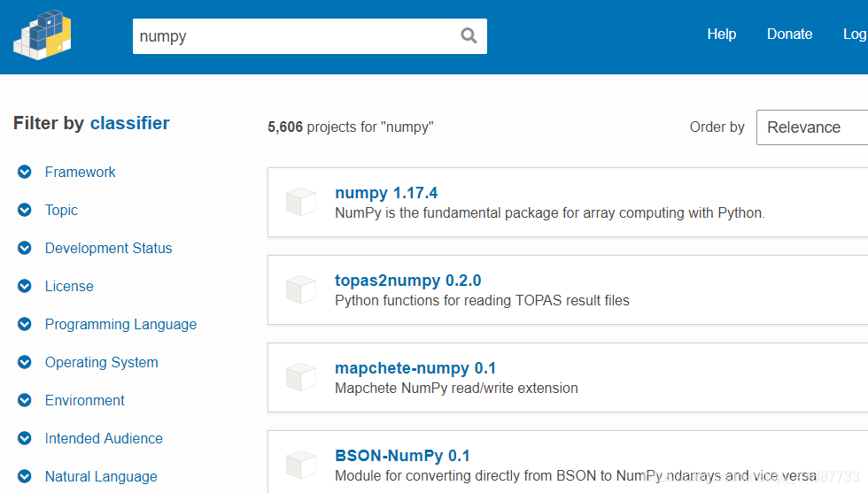Expand the Operating System chevron
Viewport: 868px width, 493px height.
coord(25,362)
